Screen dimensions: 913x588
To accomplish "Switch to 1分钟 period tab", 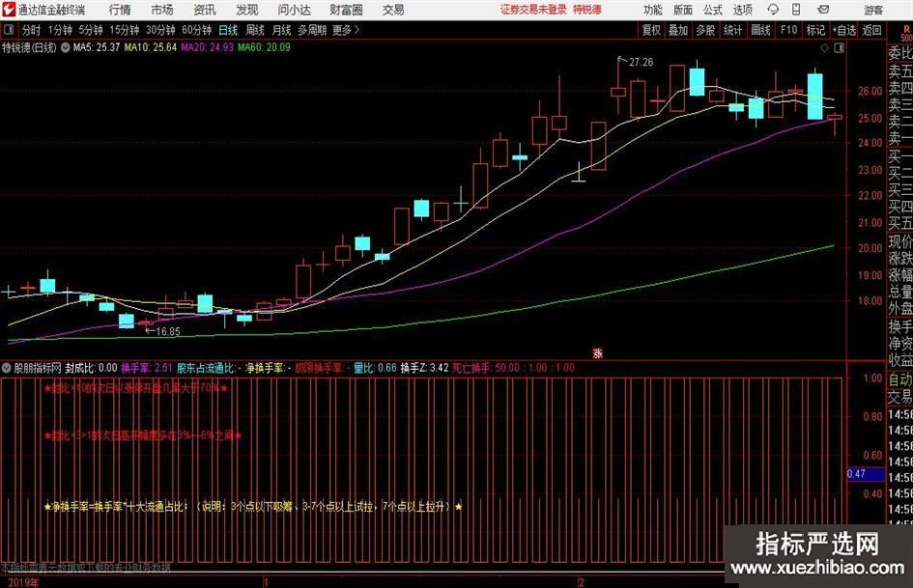I will tap(60, 30).
